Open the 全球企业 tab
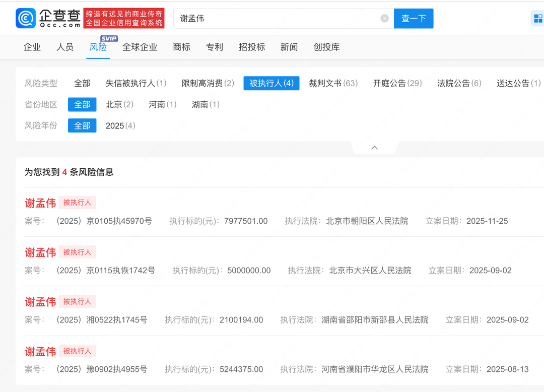 click(x=140, y=47)
